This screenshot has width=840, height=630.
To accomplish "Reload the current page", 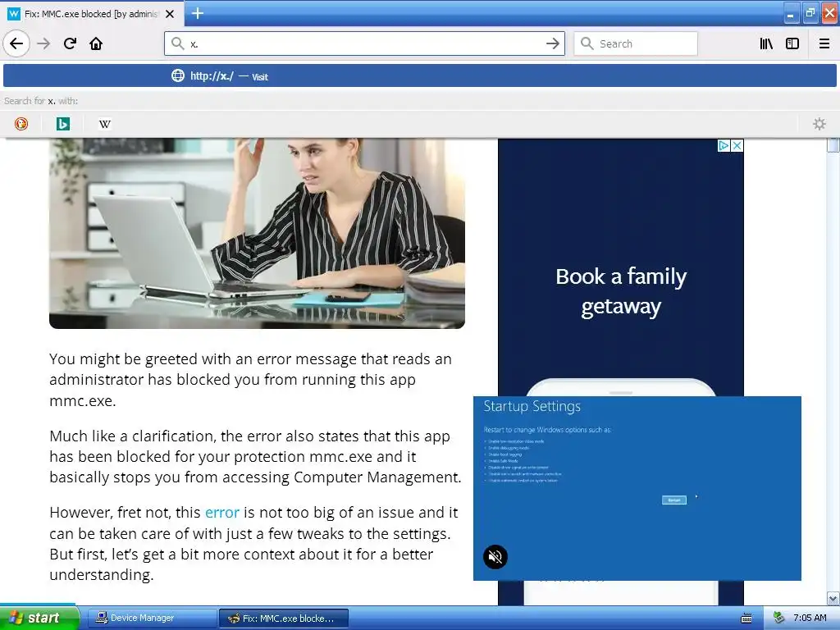I will tap(70, 43).
